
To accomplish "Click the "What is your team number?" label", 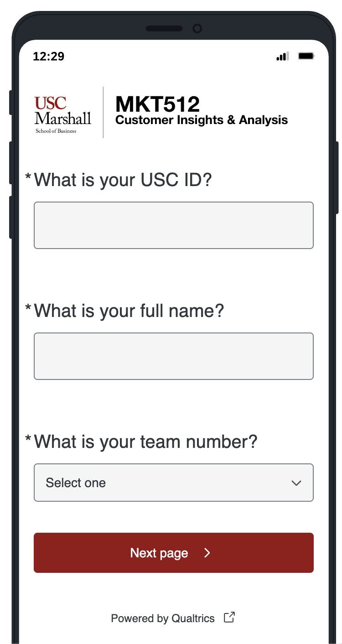I will point(146,442).
